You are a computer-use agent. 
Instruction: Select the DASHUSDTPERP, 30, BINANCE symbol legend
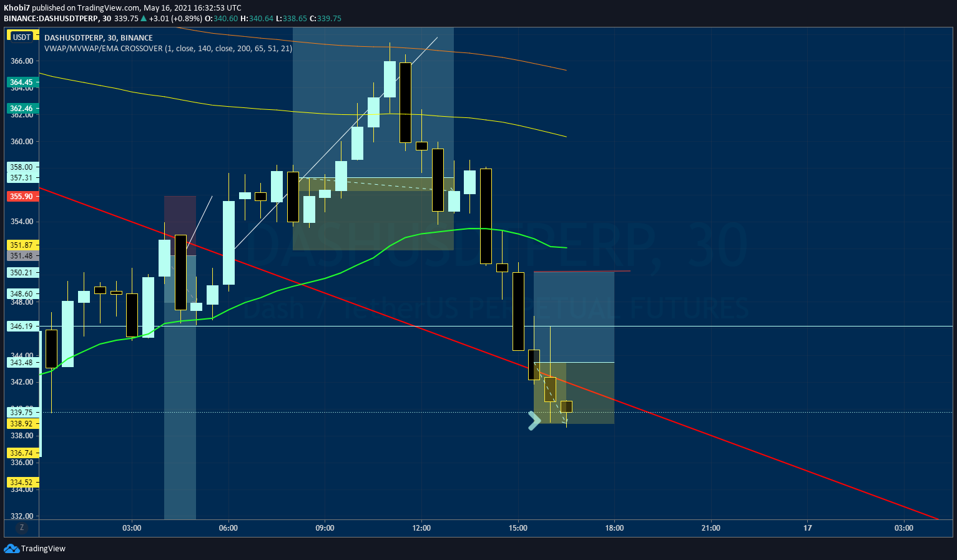[99, 38]
